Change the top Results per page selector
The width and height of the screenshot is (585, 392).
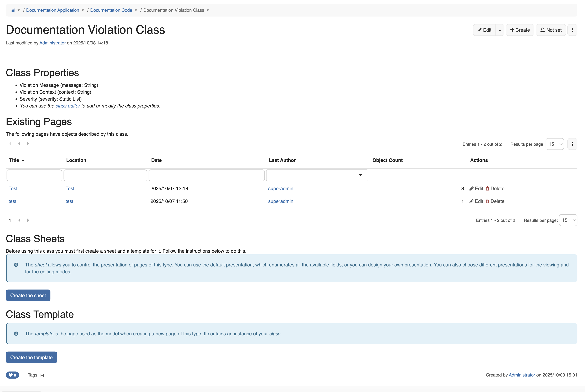pos(554,144)
